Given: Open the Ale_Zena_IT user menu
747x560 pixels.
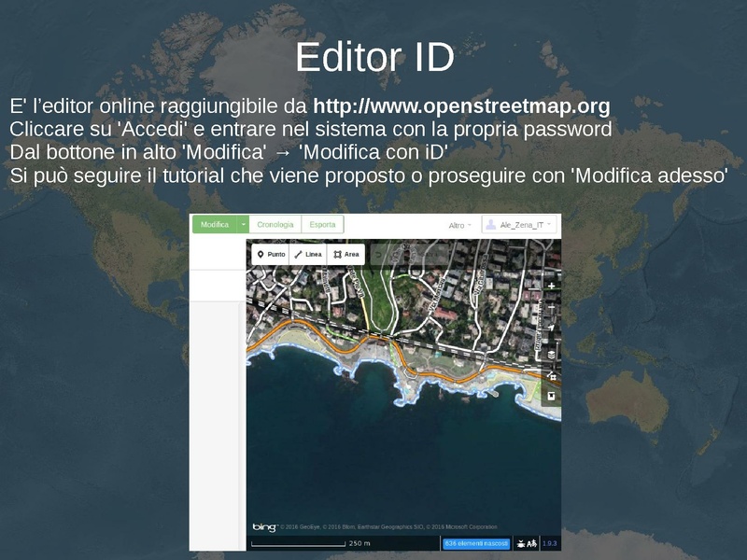Looking at the screenshot, I should click(x=519, y=225).
